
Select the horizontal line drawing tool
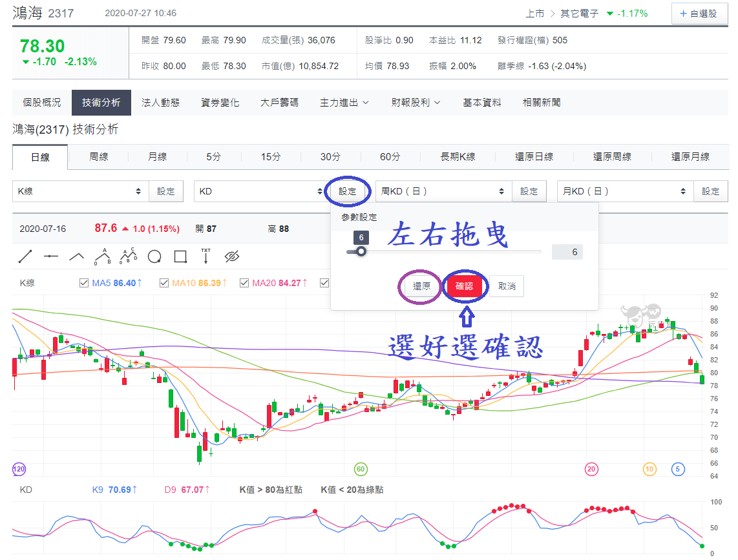pos(51,256)
